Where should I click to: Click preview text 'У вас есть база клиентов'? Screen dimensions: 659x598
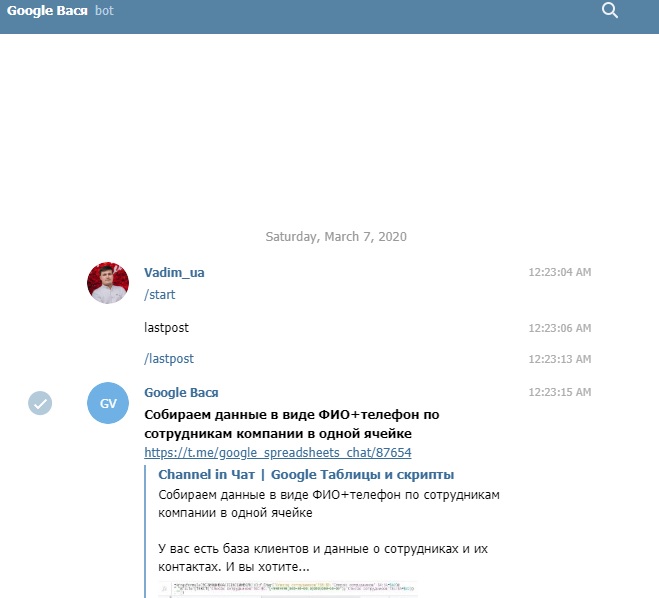click(232, 549)
